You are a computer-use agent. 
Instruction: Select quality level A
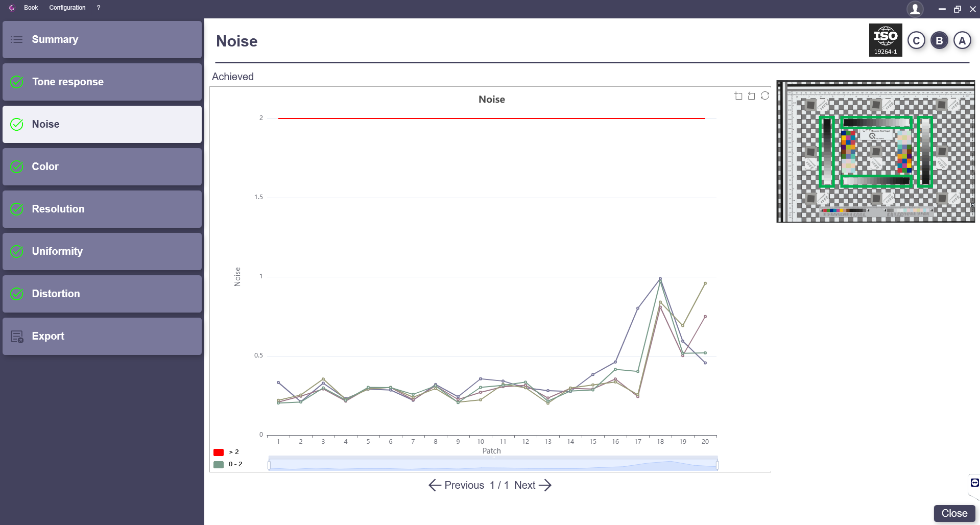962,40
